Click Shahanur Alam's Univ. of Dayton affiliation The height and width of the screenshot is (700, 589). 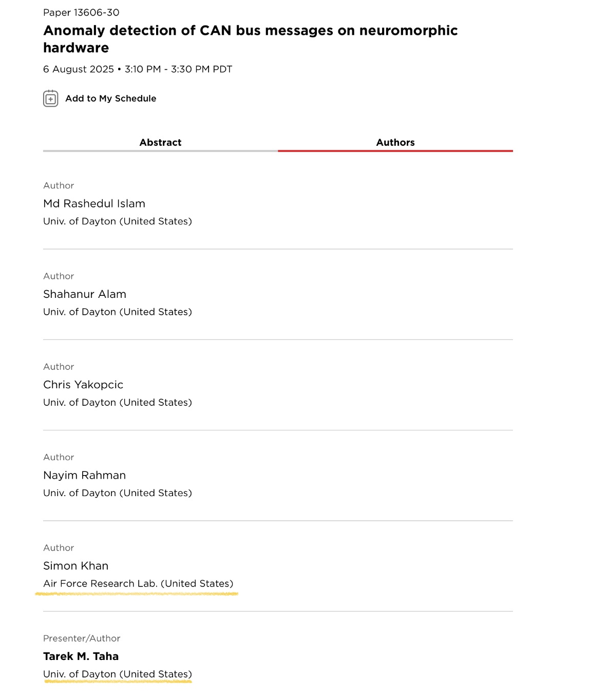click(118, 312)
